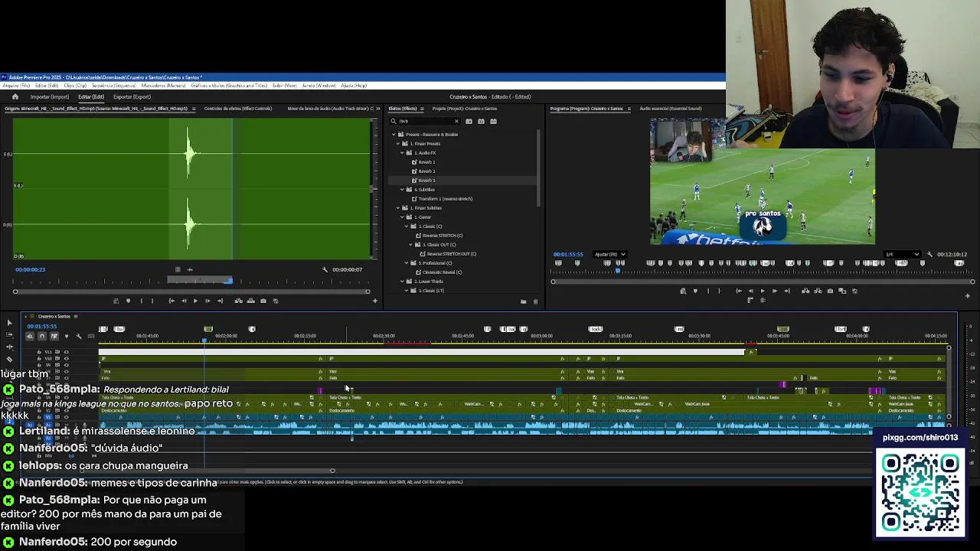
Task: Go to Out point in Source monitor
Action: click(220, 301)
